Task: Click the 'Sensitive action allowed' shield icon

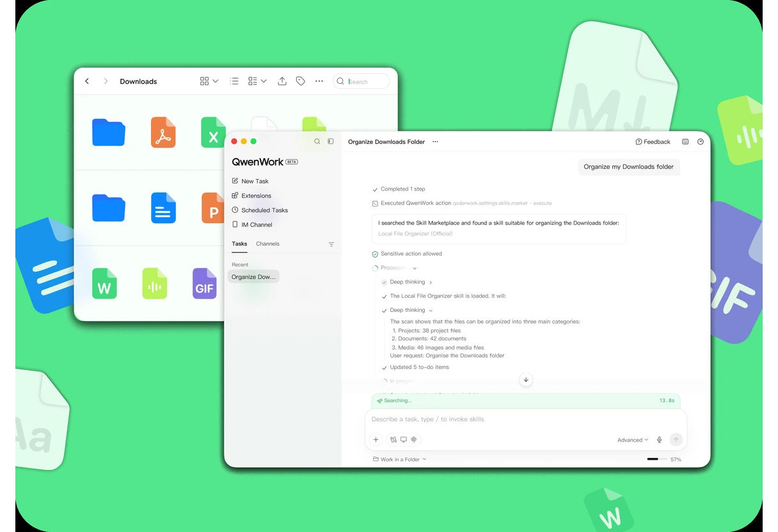Action: (375, 254)
